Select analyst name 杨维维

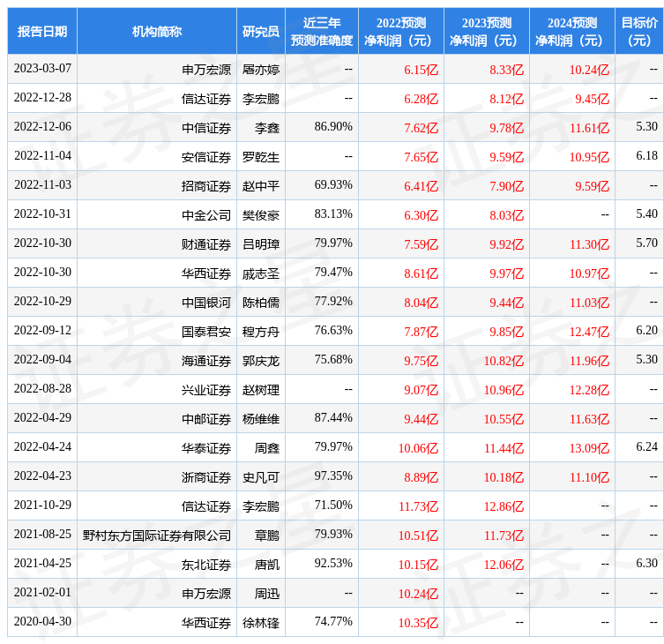[261, 419]
